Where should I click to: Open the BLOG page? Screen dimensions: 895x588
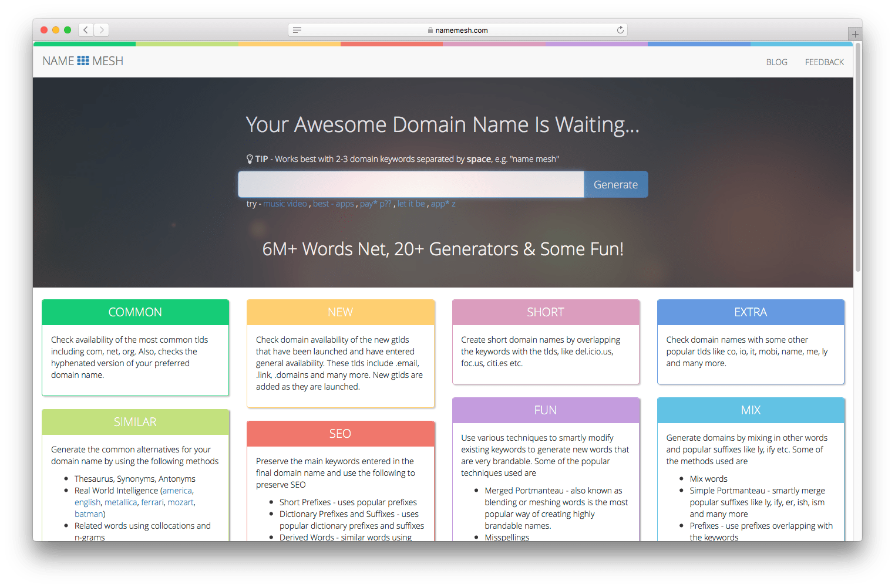(x=776, y=62)
